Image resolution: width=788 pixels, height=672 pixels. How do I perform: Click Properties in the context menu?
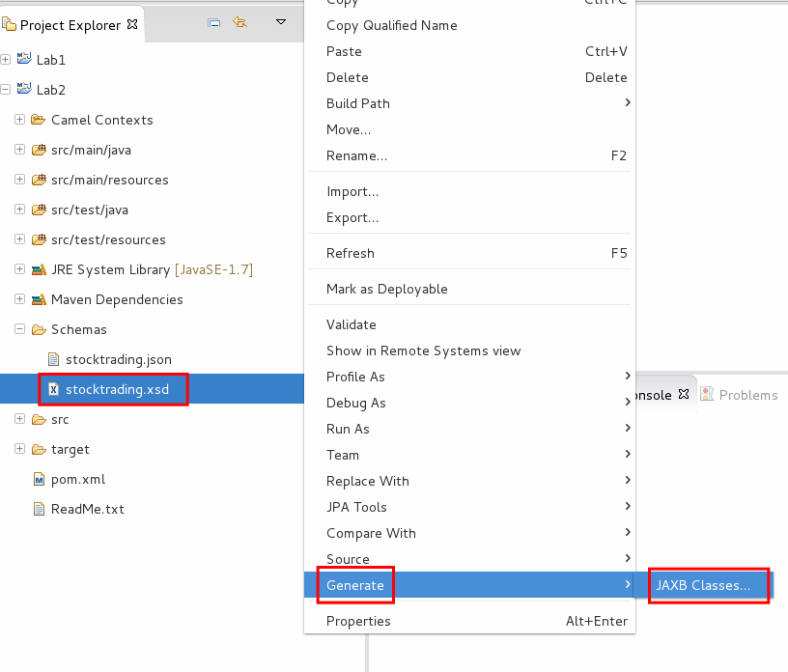click(358, 621)
